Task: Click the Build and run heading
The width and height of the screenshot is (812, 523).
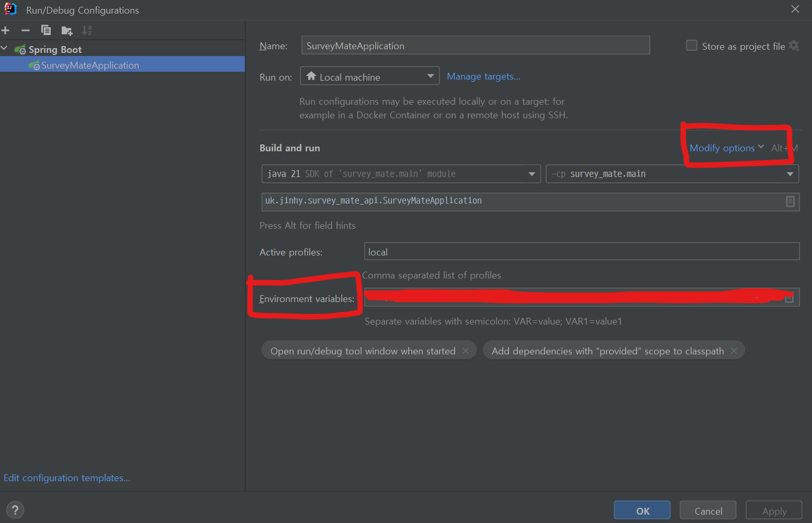Action: (290, 148)
